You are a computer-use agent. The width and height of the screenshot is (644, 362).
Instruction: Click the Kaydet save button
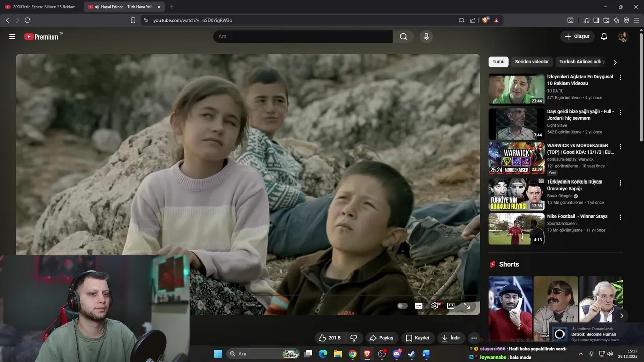point(417,338)
